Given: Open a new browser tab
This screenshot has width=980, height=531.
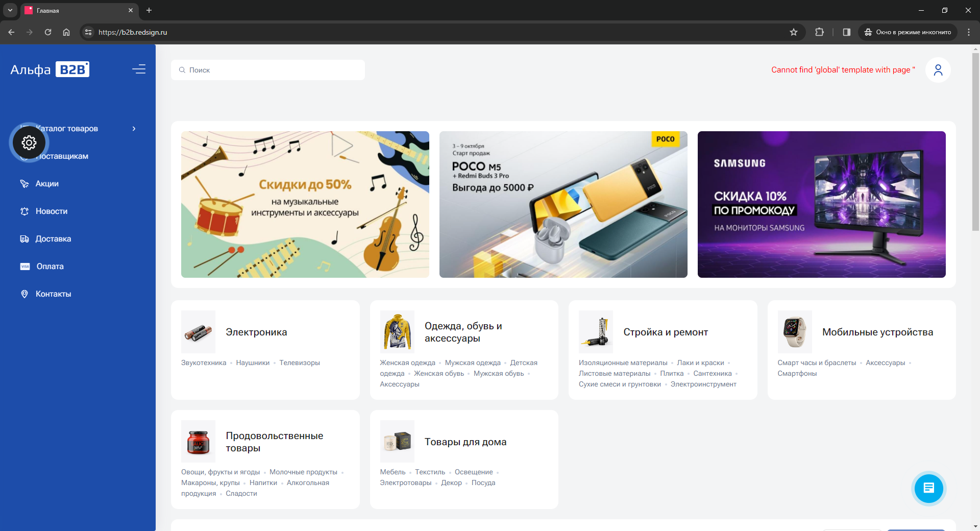Looking at the screenshot, I should tap(149, 10).
